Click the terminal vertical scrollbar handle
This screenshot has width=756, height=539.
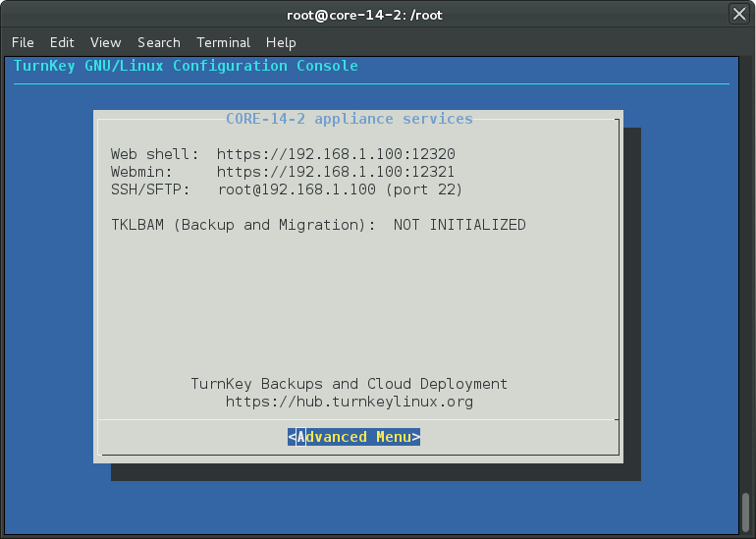point(746,512)
